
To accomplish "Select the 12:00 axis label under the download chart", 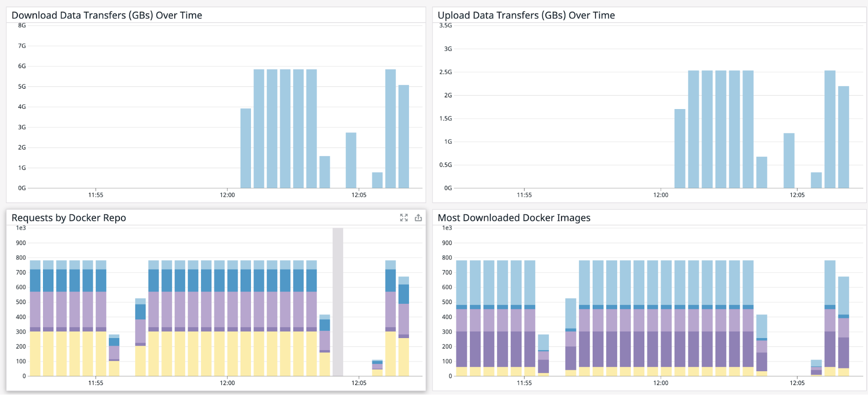I will pos(228,195).
